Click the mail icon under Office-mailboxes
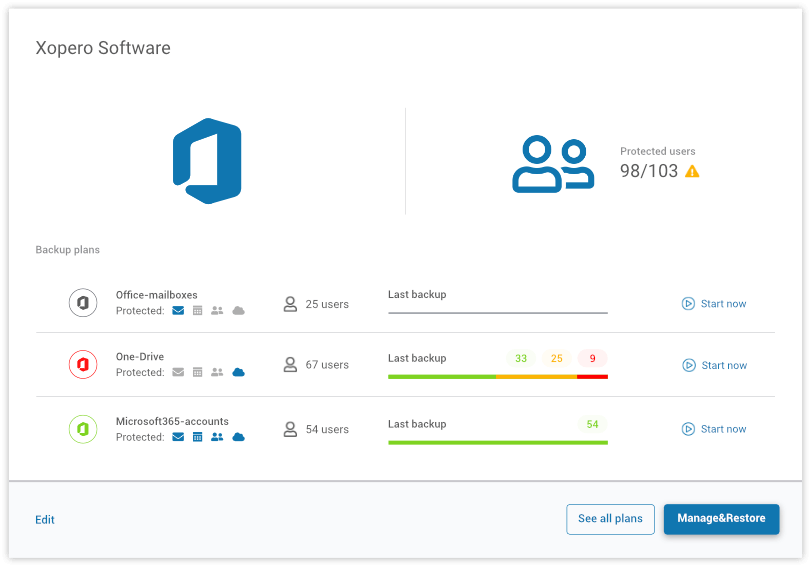 tap(178, 311)
